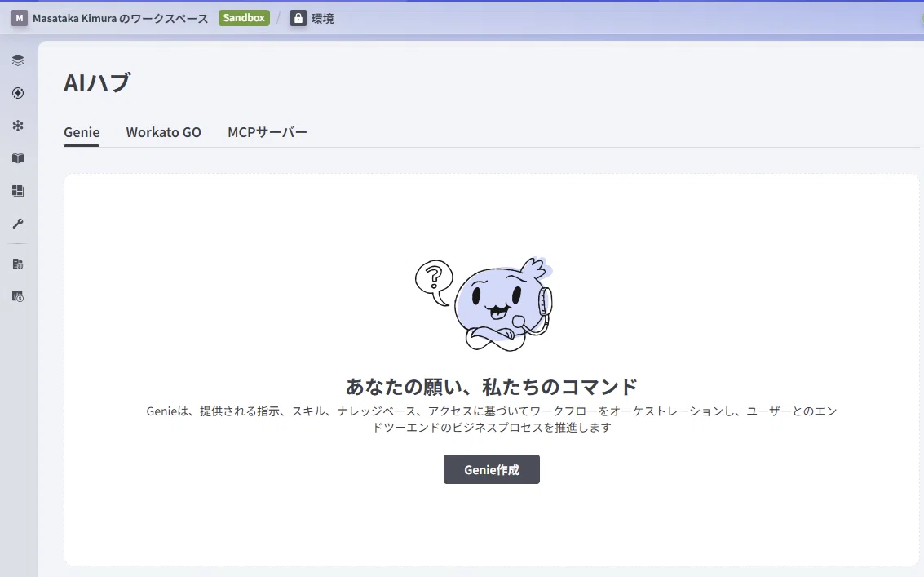Click the Genie mascot illustration

click(x=484, y=304)
